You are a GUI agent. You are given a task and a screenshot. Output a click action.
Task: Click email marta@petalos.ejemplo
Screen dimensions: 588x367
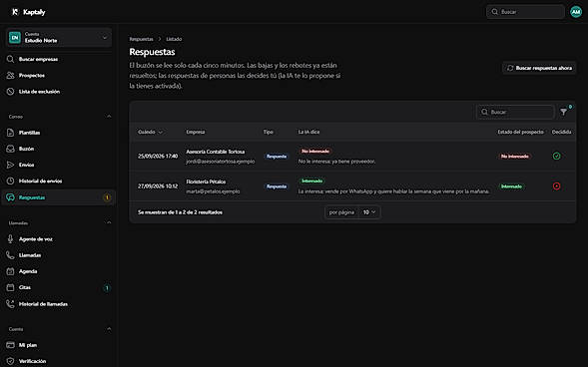click(213, 191)
